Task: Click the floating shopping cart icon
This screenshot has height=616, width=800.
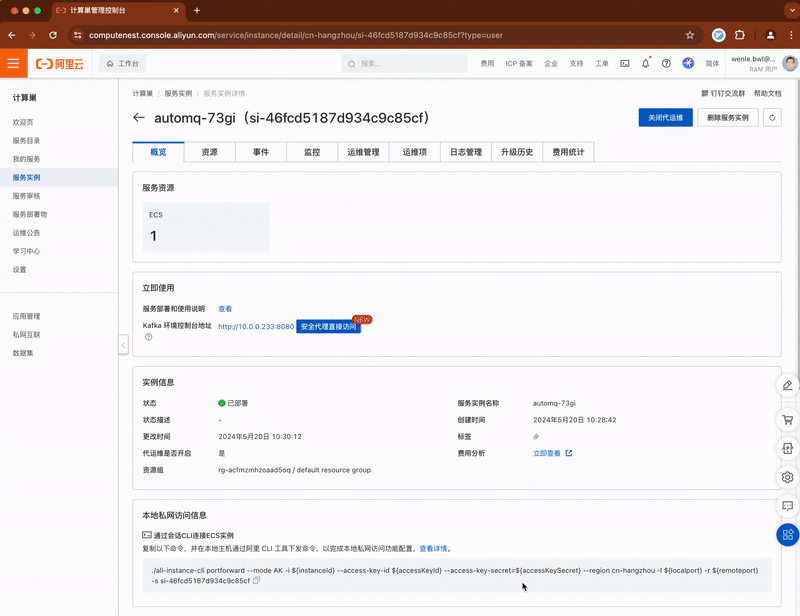Action: (x=788, y=420)
